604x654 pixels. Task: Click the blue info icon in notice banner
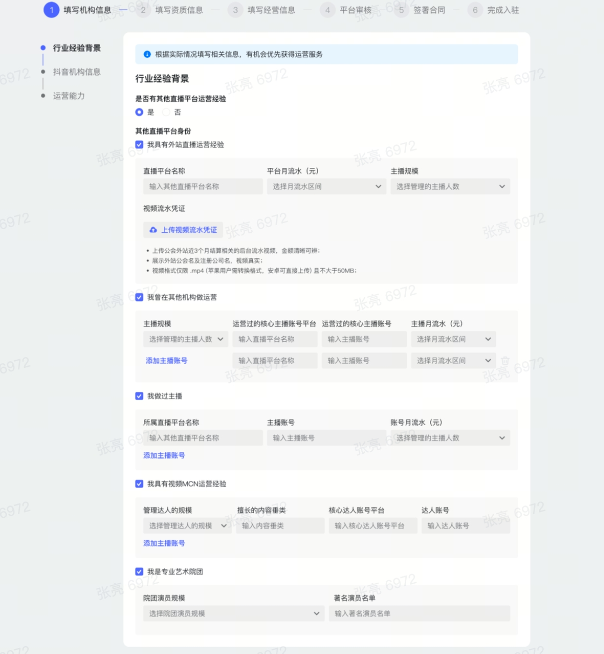[x=148, y=54]
